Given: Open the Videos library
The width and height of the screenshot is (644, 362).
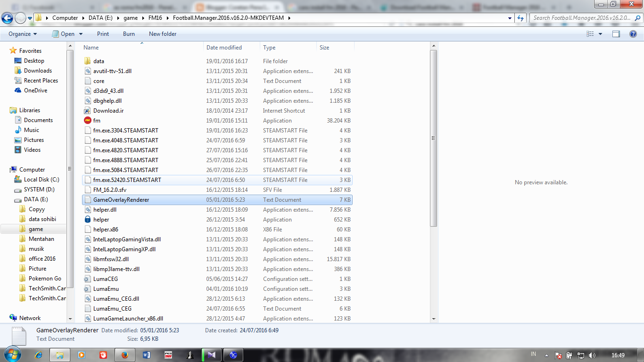Looking at the screenshot, I should (33, 150).
